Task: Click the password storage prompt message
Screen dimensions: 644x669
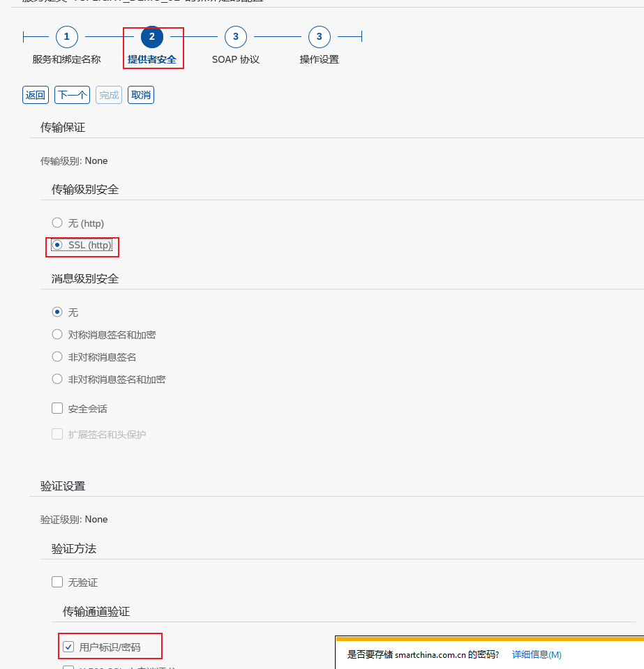Action: click(423, 654)
